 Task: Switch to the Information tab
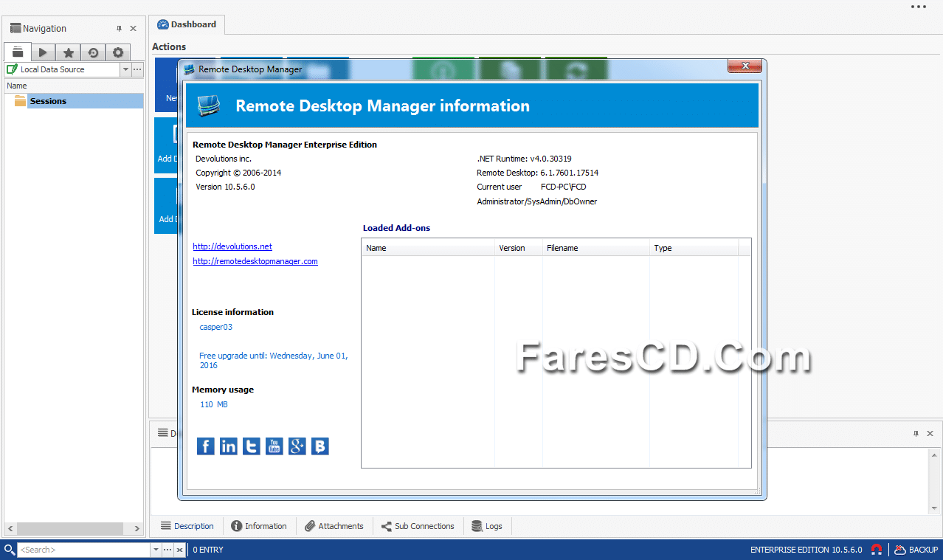(259, 526)
